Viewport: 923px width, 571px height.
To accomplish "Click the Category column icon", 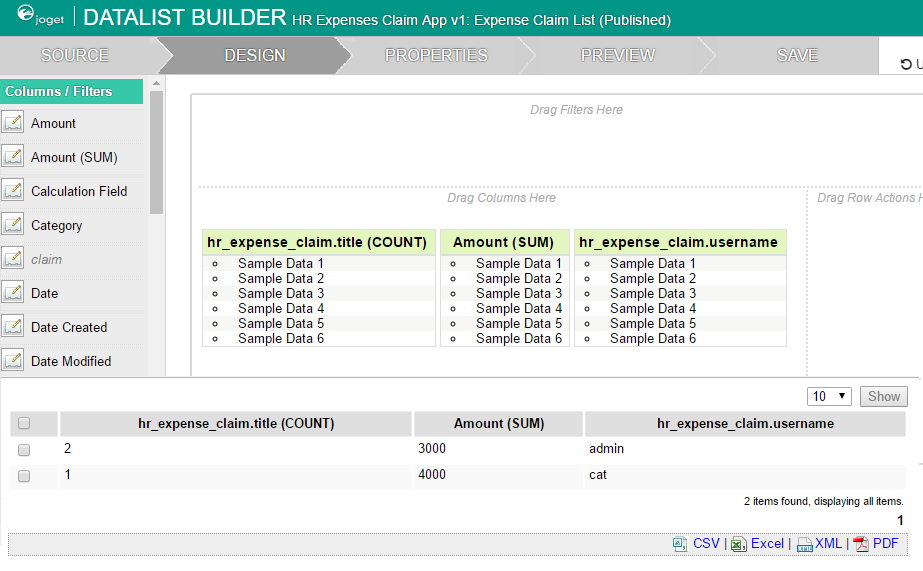I will click(x=13, y=225).
